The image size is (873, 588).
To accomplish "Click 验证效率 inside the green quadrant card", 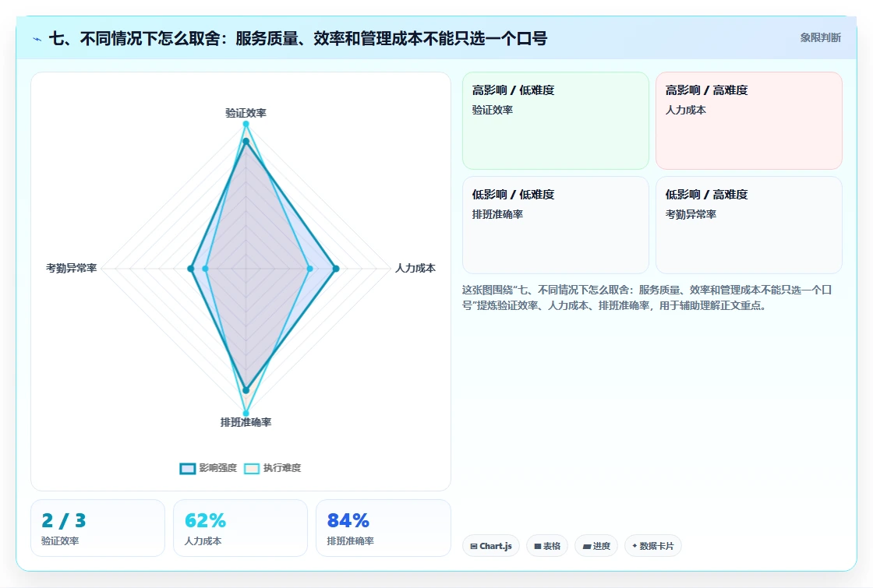I will point(492,110).
